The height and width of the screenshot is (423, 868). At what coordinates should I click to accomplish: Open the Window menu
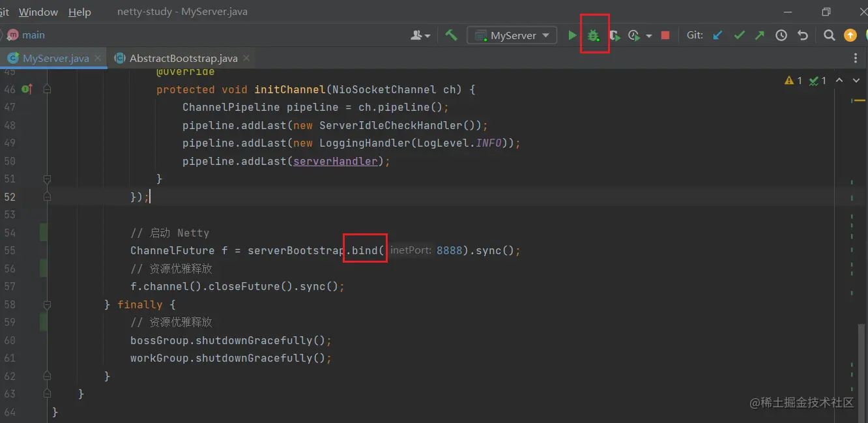click(x=38, y=12)
